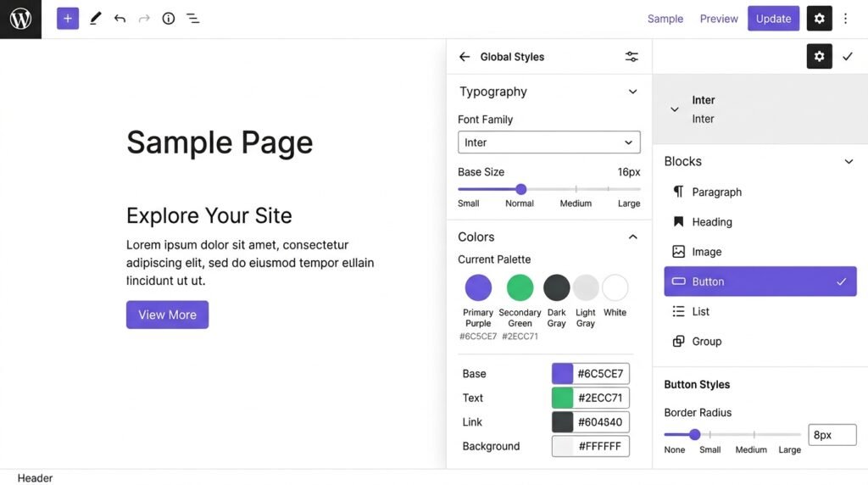Click the View More button
This screenshot has height=485, width=868.
point(167,315)
